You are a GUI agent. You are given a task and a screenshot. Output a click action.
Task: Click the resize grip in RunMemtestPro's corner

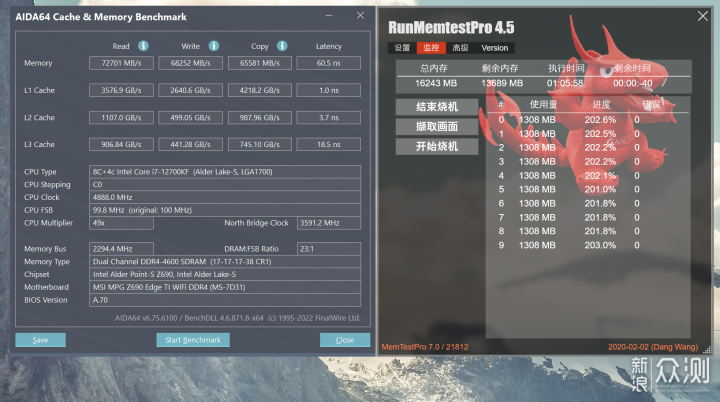(707, 350)
